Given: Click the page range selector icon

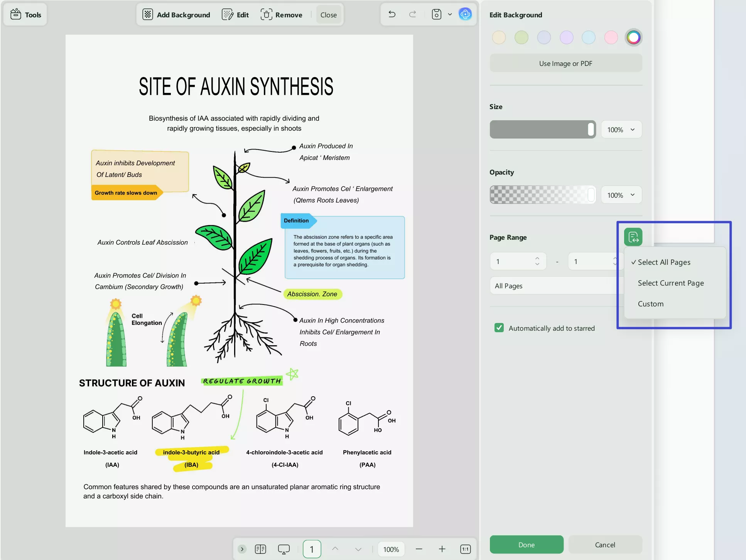Looking at the screenshot, I should pos(633,237).
